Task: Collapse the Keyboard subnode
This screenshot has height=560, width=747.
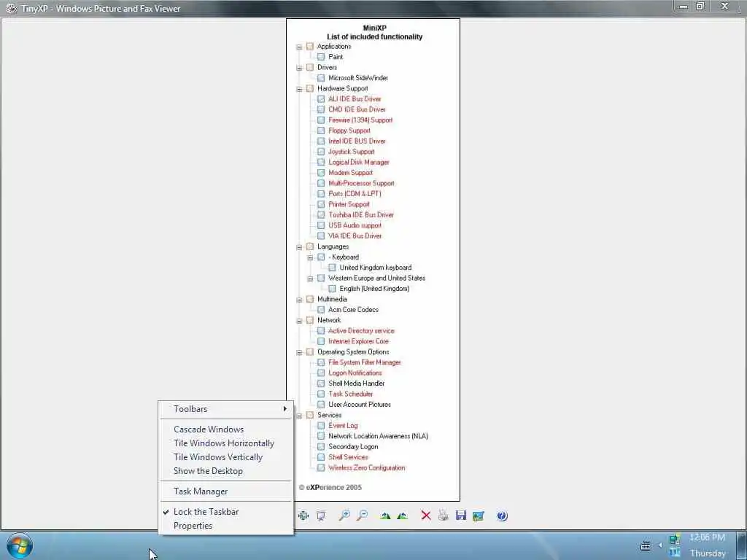Action: pos(310,257)
